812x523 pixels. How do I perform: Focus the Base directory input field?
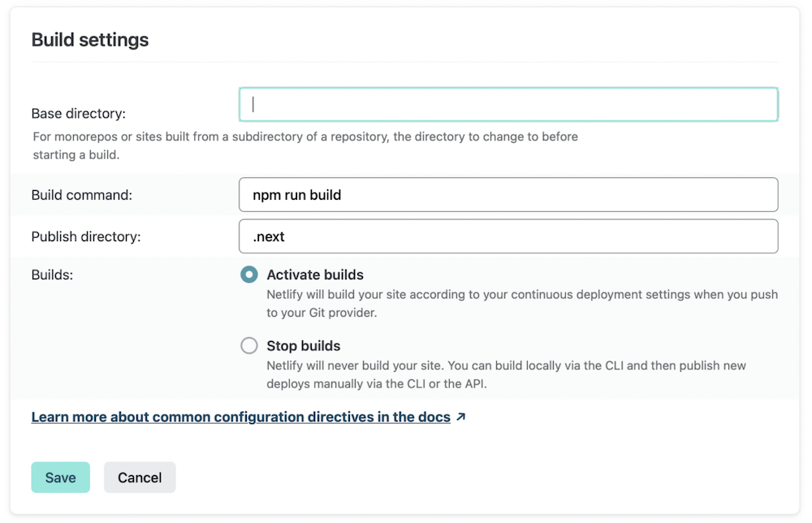click(508, 105)
